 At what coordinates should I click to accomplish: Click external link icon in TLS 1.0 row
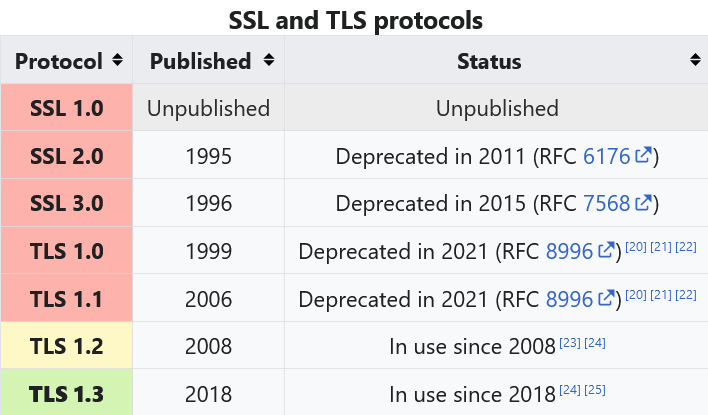click(x=608, y=251)
